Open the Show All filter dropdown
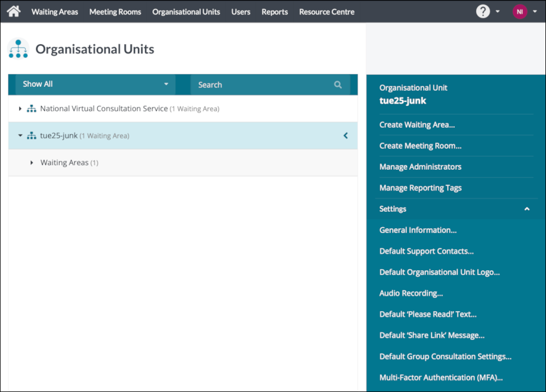 coord(96,84)
